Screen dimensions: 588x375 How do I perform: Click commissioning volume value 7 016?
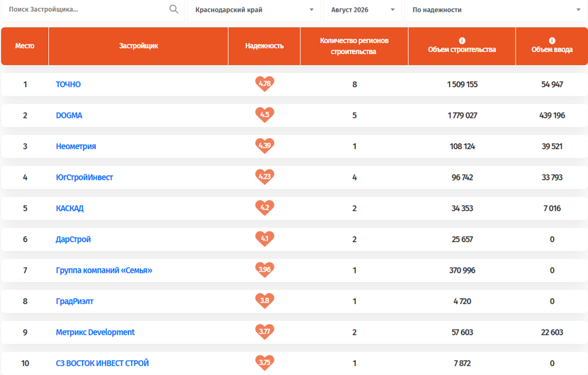point(552,208)
